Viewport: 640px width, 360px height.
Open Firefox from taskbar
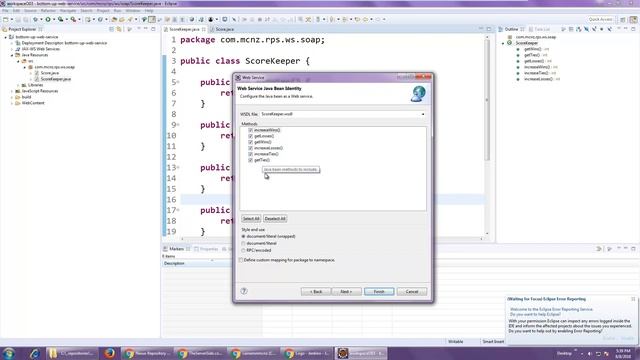coord(109,353)
